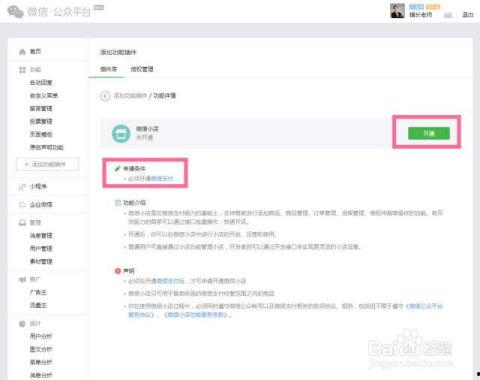This screenshot has width=480, height=380.
Task: Click the red warning icon beside 声明
Action: pos(117,271)
